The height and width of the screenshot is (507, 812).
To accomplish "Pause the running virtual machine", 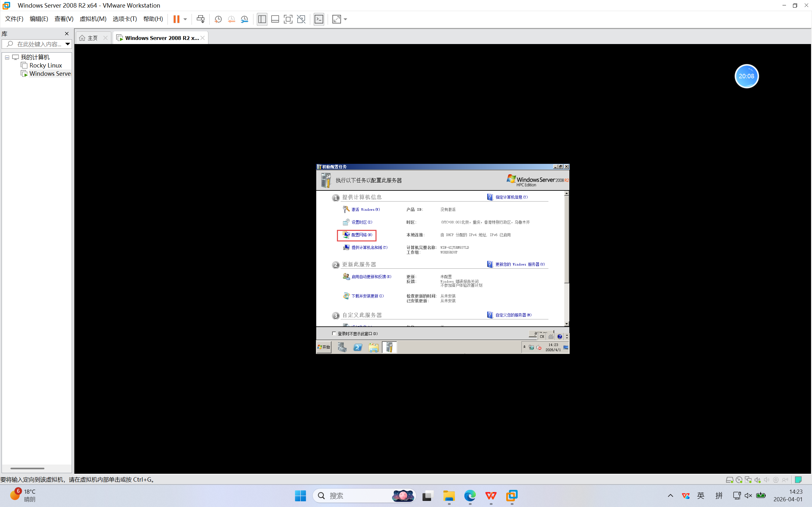I will (176, 19).
